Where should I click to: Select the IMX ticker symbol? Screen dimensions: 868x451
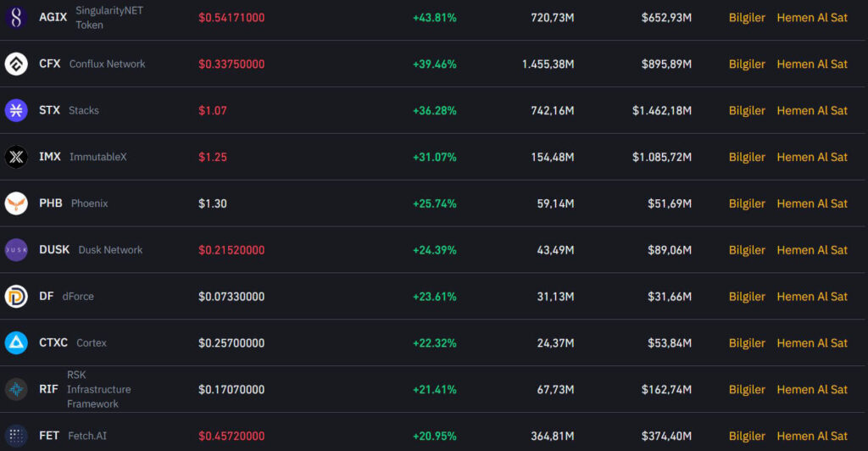coord(50,157)
